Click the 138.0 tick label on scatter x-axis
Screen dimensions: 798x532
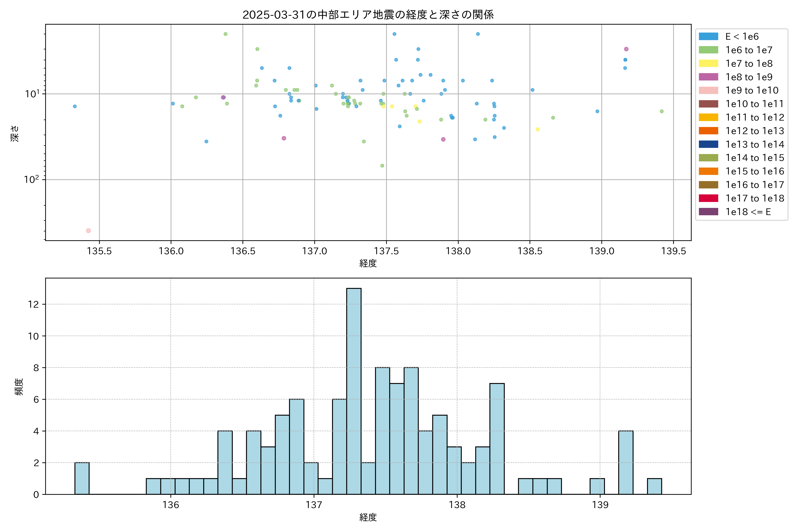coord(458,251)
